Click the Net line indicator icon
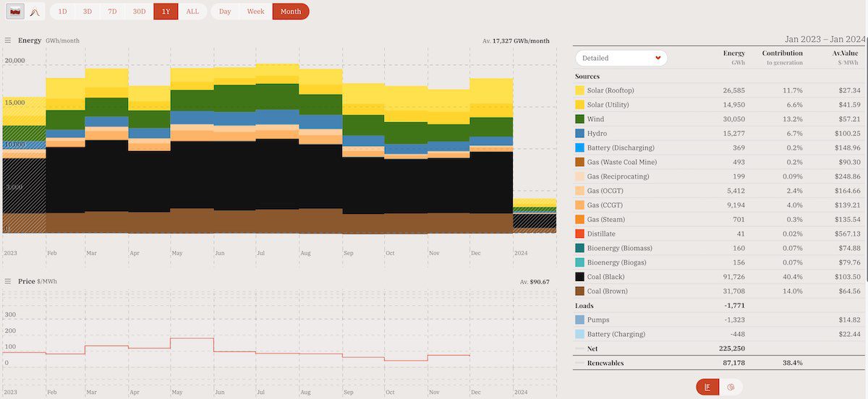This screenshot has width=868, height=399. [x=579, y=348]
